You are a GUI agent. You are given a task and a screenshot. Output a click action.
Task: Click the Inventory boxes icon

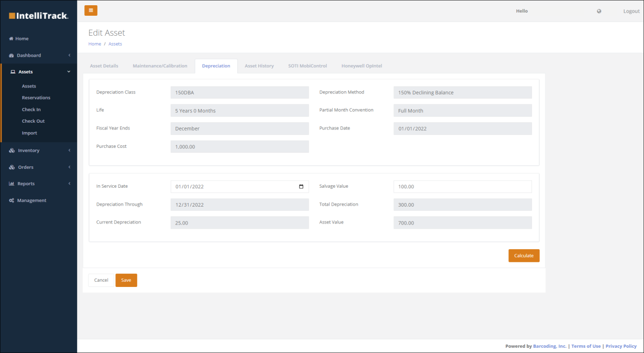pyautogui.click(x=12, y=151)
